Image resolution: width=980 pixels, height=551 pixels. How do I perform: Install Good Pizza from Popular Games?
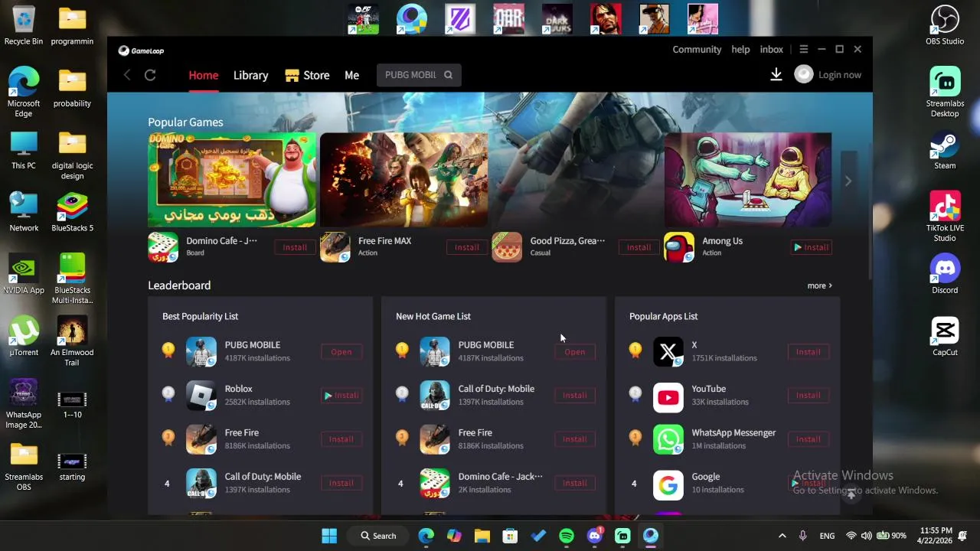(639, 247)
